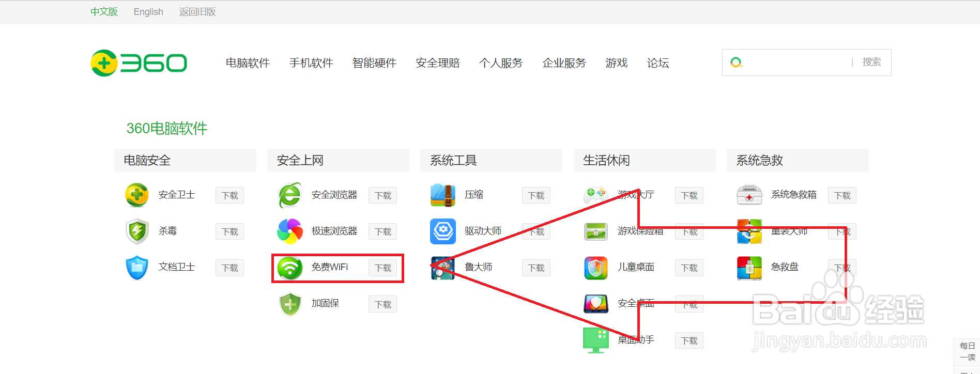Select 企业服务 navigation item

[564, 63]
